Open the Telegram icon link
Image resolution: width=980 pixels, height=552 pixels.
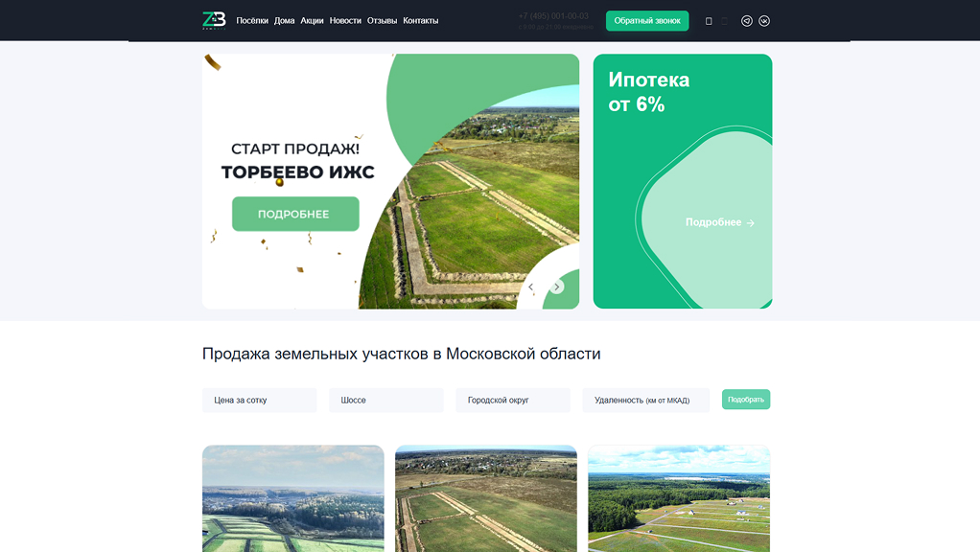pos(746,21)
